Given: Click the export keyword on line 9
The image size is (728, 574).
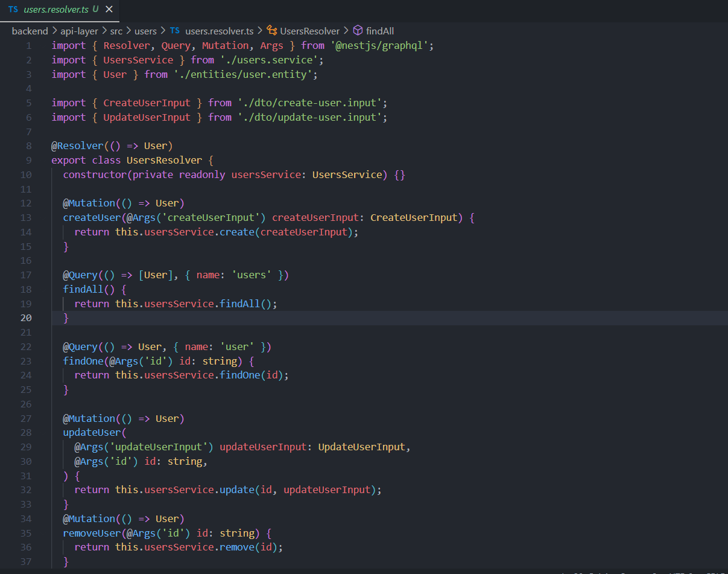Looking at the screenshot, I should [x=69, y=161].
